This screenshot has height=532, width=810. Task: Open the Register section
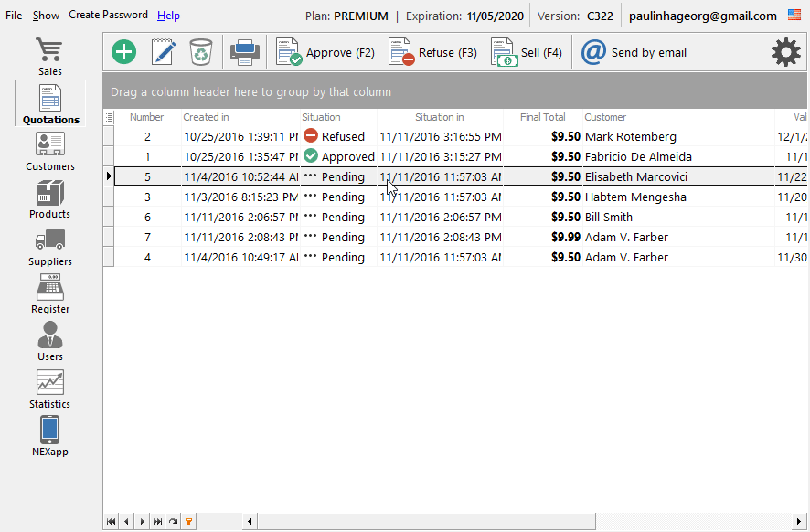pyautogui.click(x=50, y=294)
